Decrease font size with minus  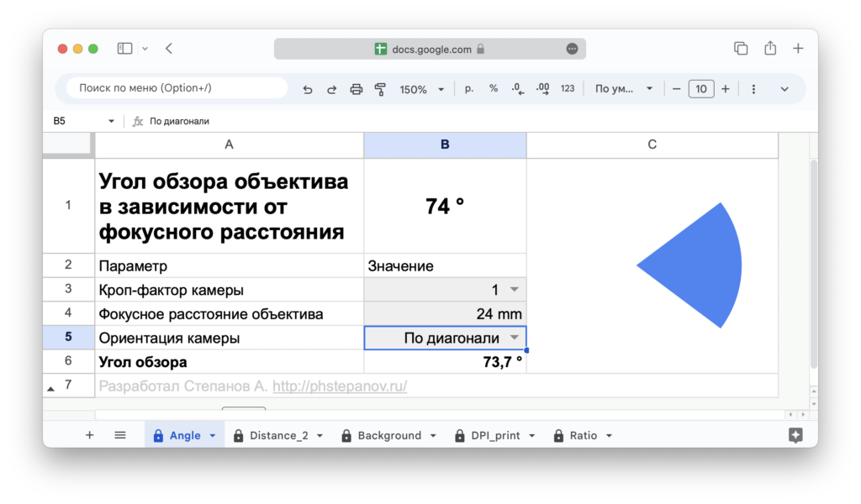coord(677,89)
